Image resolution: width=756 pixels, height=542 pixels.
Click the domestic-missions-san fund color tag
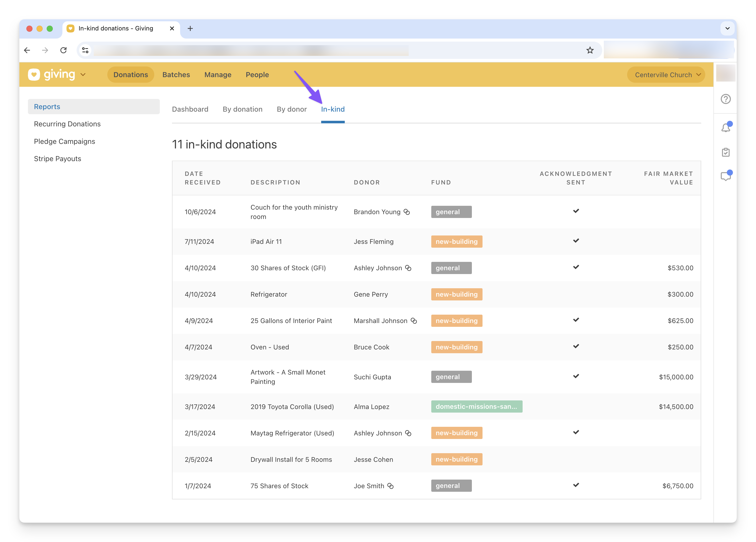[476, 407]
